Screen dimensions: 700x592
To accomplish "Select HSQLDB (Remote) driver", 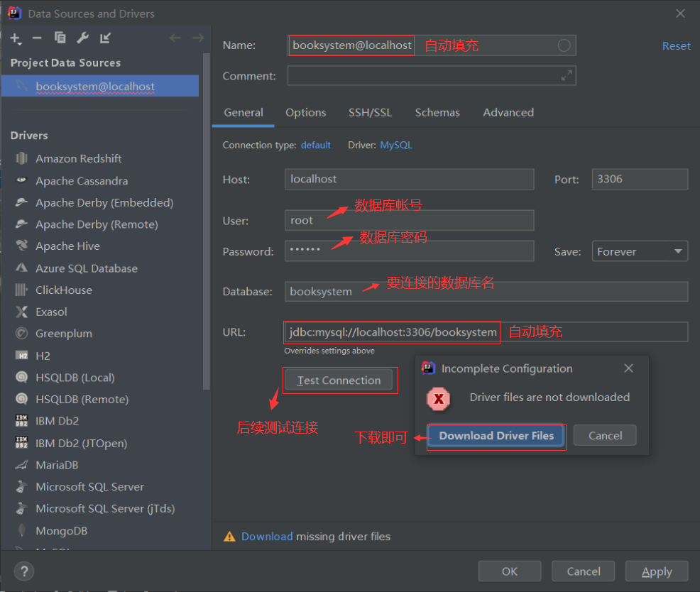I will (82, 399).
